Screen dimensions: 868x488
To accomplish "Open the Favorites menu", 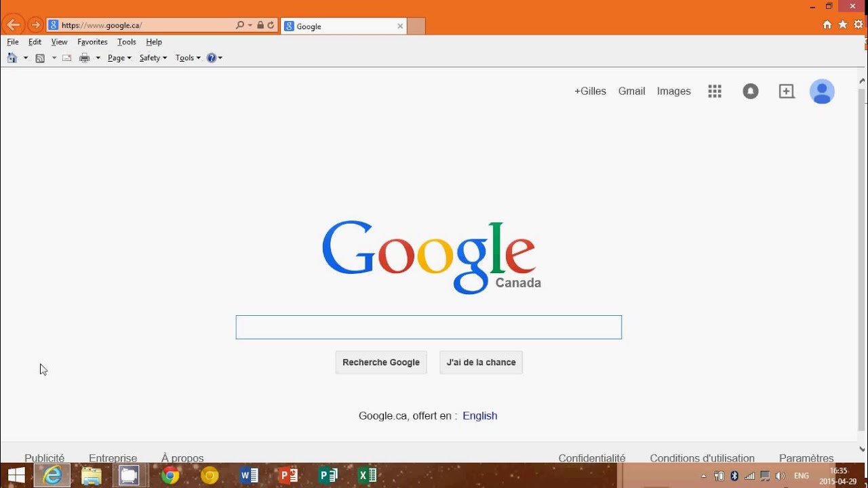I will [x=93, y=42].
